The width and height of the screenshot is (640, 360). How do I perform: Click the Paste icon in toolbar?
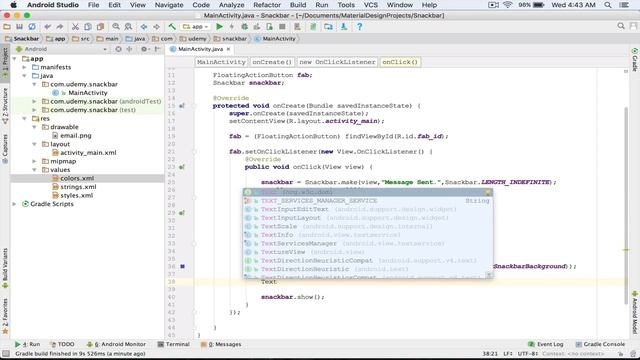click(x=100, y=27)
